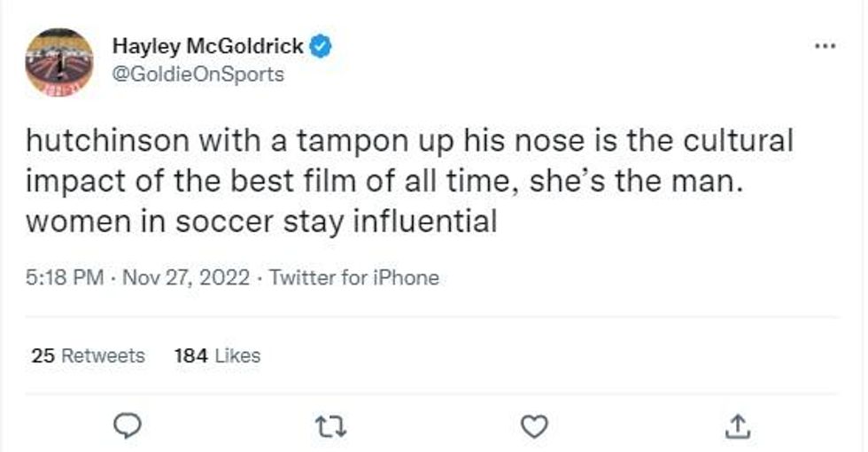Viewport: 868px width, 452px height.
Task: Click the name Hayley McGoldrick
Action: (208, 46)
